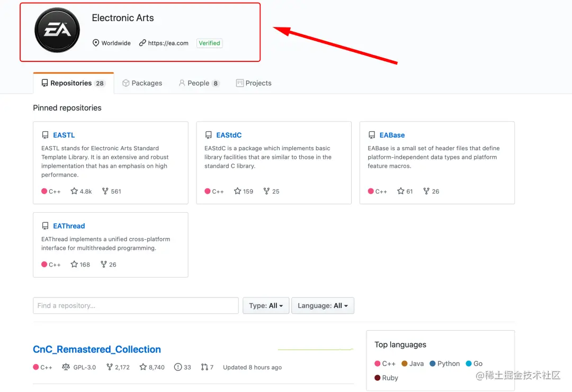Open the Packages tab

point(142,83)
